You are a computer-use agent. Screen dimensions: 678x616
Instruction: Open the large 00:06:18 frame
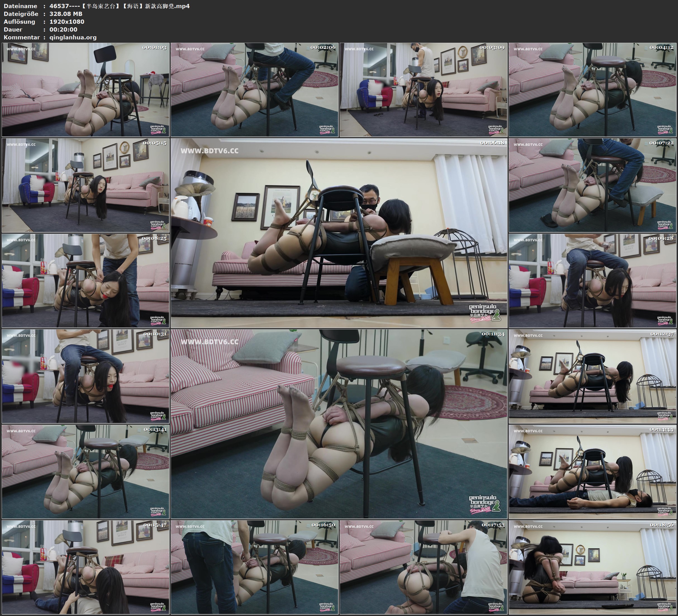pyautogui.click(x=339, y=233)
